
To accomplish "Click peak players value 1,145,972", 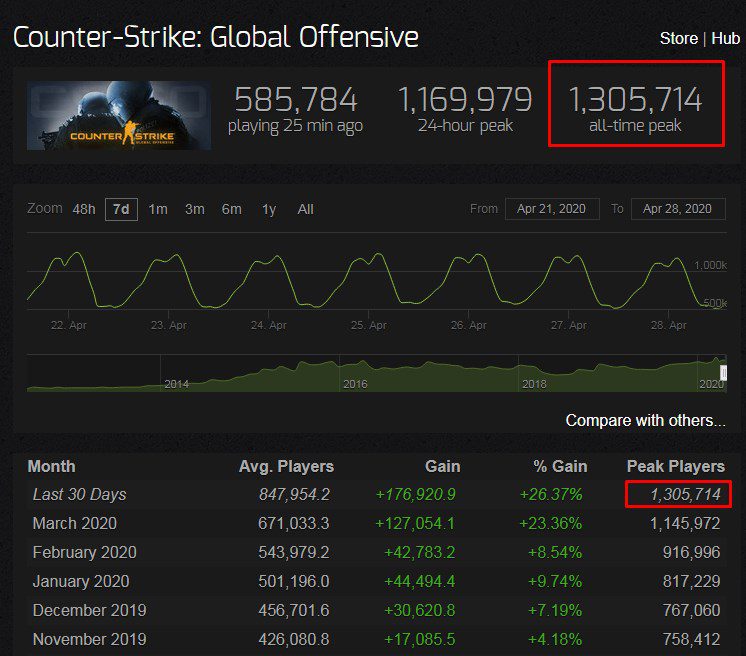I will (685, 523).
